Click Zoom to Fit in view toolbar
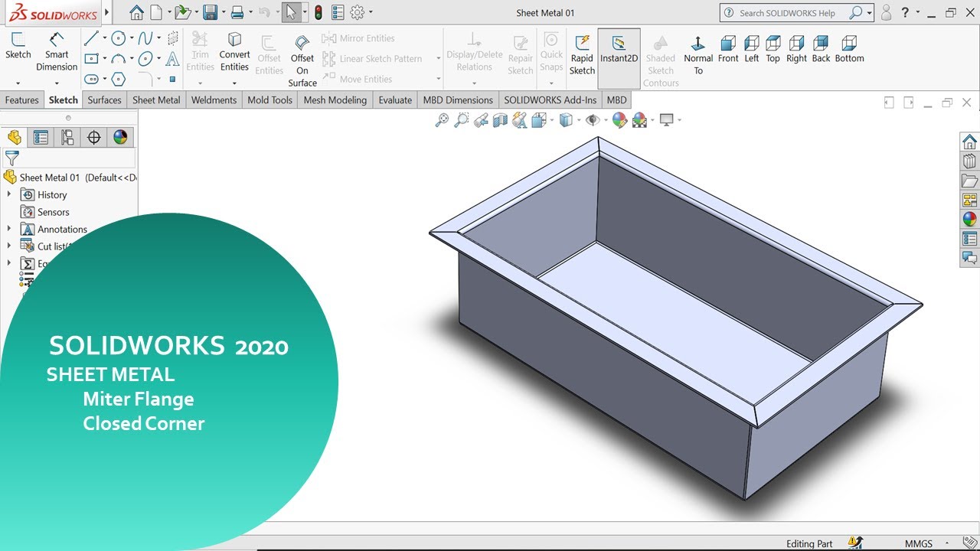The width and height of the screenshot is (980, 551). [442, 120]
